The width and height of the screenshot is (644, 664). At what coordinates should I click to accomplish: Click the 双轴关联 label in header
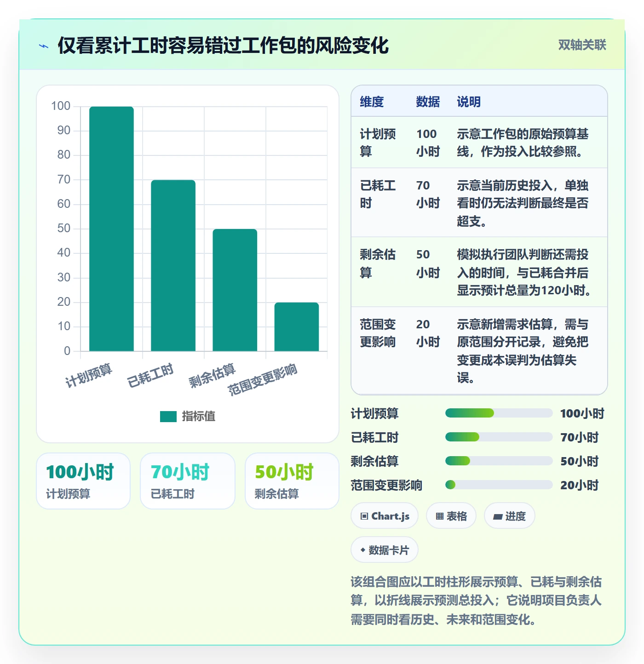pyautogui.click(x=582, y=45)
